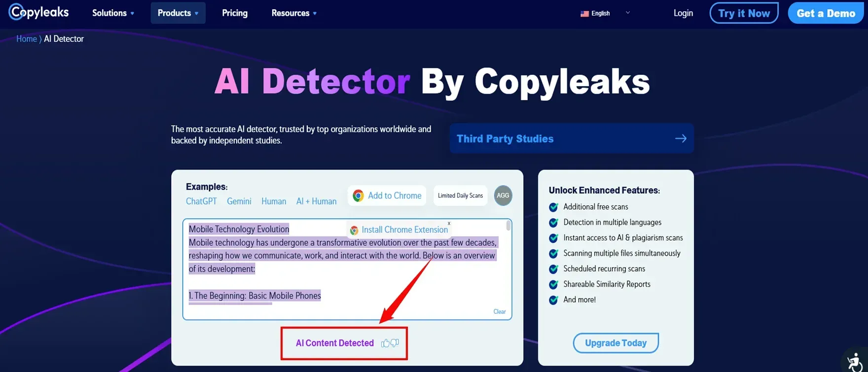Click the Third Party Studies arrow icon

point(681,138)
